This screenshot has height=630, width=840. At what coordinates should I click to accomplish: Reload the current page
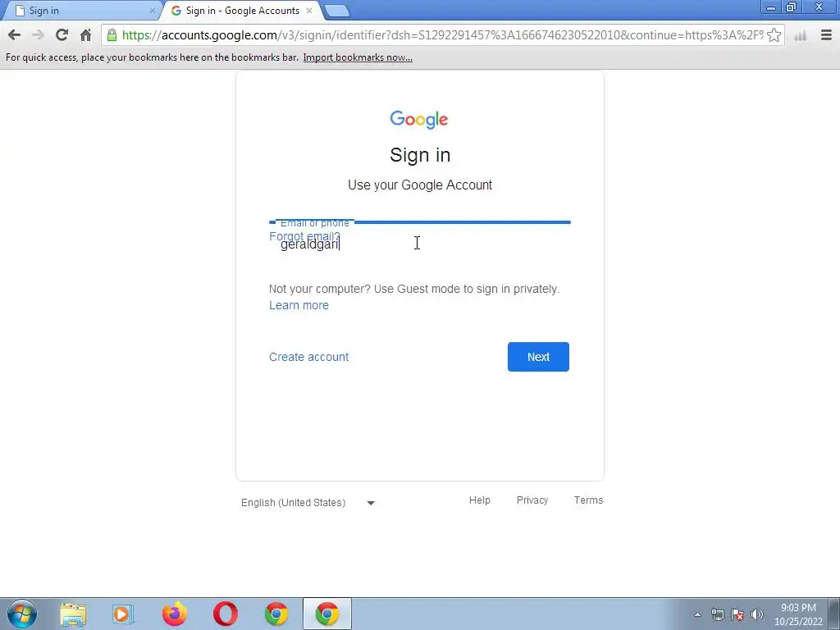click(x=62, y=35)
